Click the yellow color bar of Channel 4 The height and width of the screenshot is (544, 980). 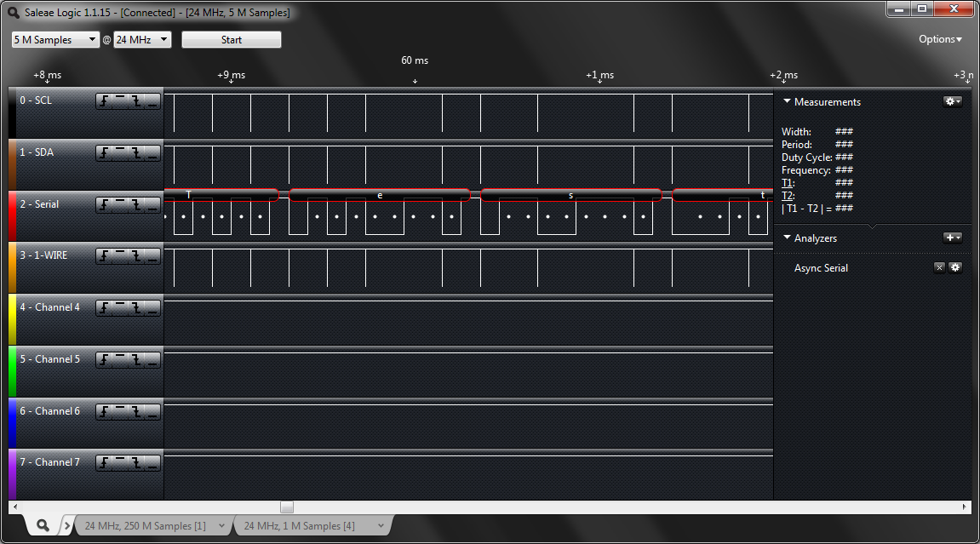(x=13, y=319)
